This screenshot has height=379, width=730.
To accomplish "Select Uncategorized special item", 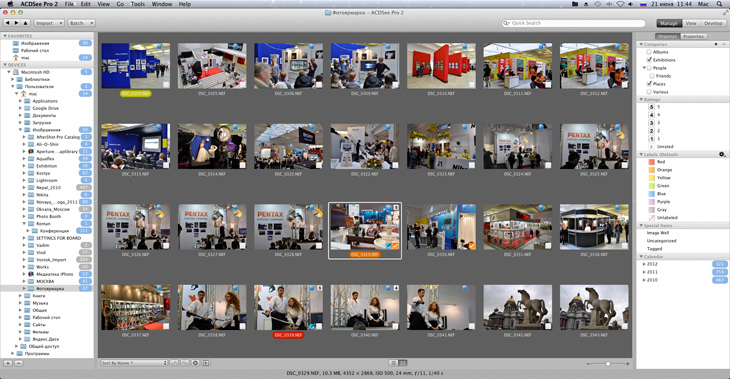I will (661, 241).
